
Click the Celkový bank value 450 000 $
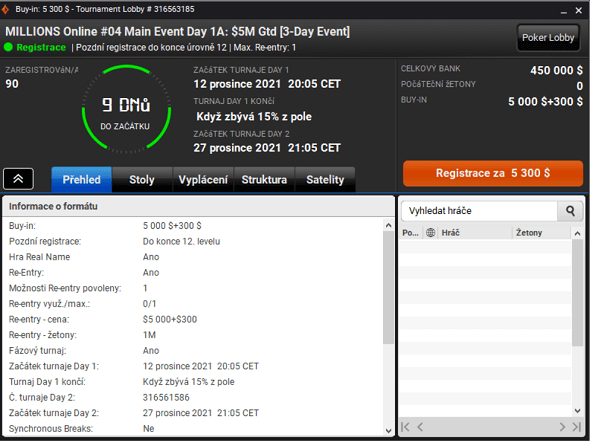click(x=557, y=70)
